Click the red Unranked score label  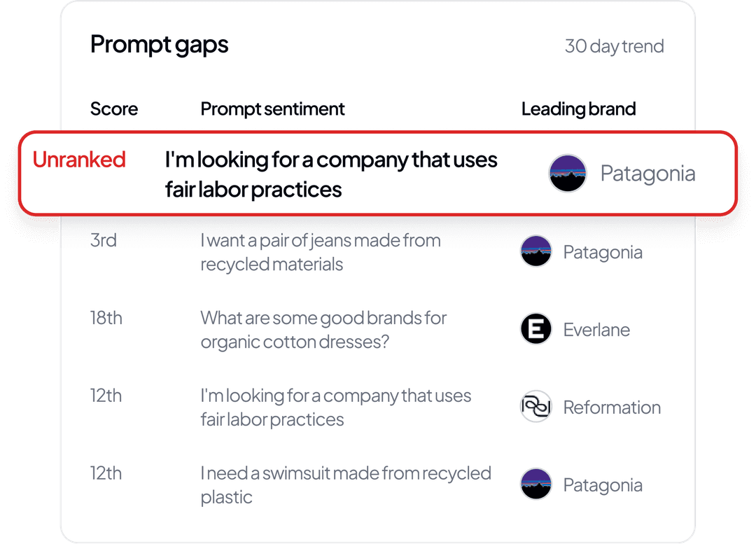click(x=79, y=160)
